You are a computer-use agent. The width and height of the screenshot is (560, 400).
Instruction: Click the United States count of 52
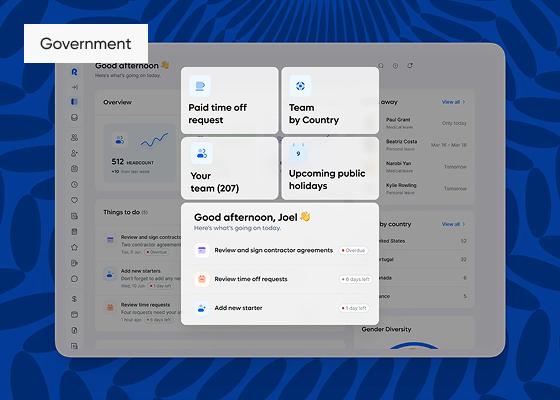point(464,241)
